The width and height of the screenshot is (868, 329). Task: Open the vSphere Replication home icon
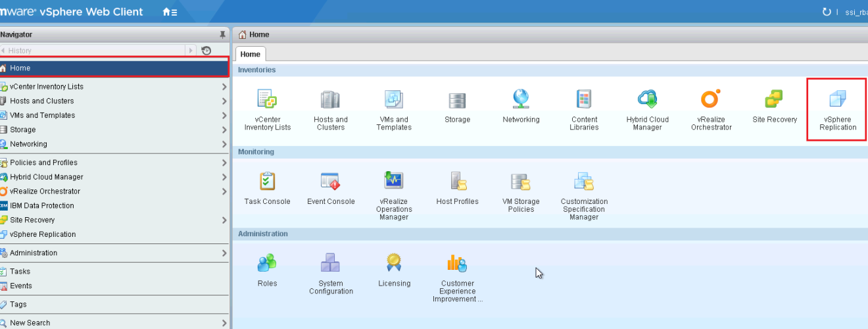tap(838, 100)
